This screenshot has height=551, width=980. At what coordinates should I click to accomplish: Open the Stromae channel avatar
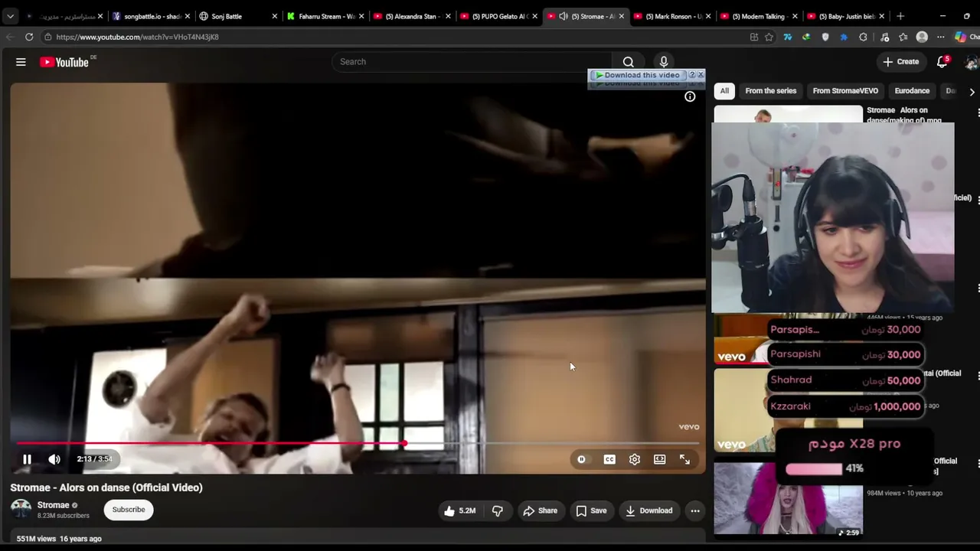coord(21,510)
